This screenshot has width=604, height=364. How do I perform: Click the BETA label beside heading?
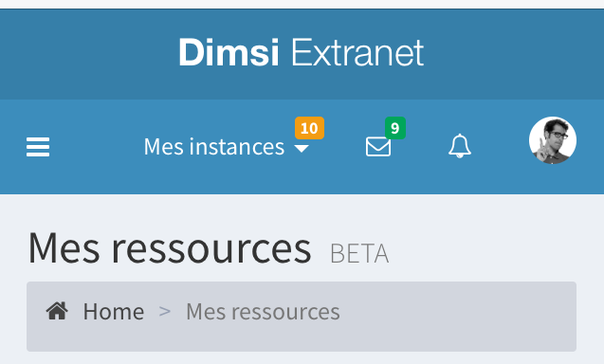[x=359, y=253]
